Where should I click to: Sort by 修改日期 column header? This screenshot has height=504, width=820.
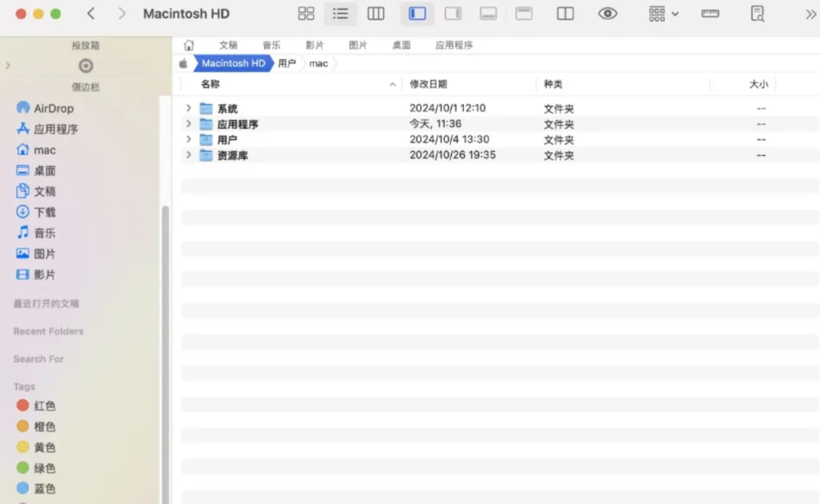(428, 84)
